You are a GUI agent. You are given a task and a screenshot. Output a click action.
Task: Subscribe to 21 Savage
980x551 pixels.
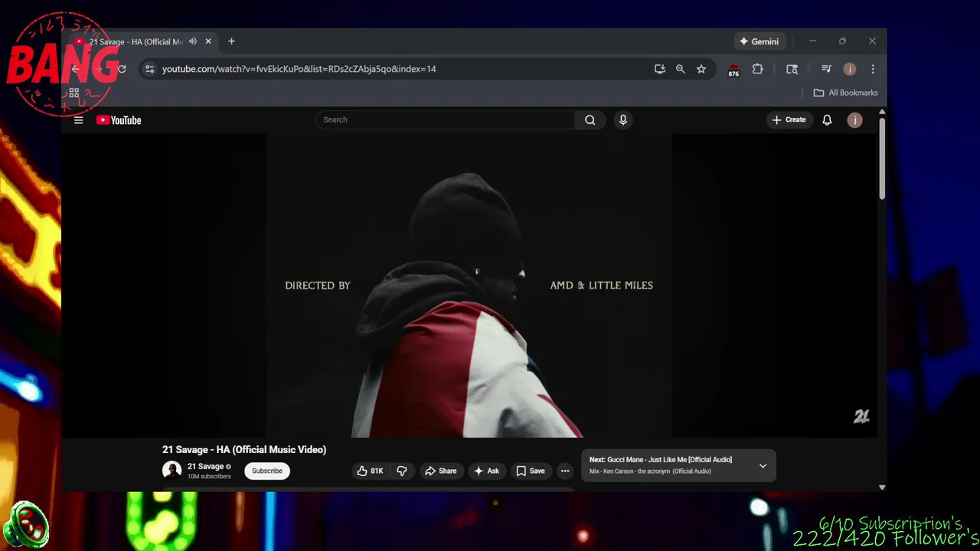(x=267, y=471)
